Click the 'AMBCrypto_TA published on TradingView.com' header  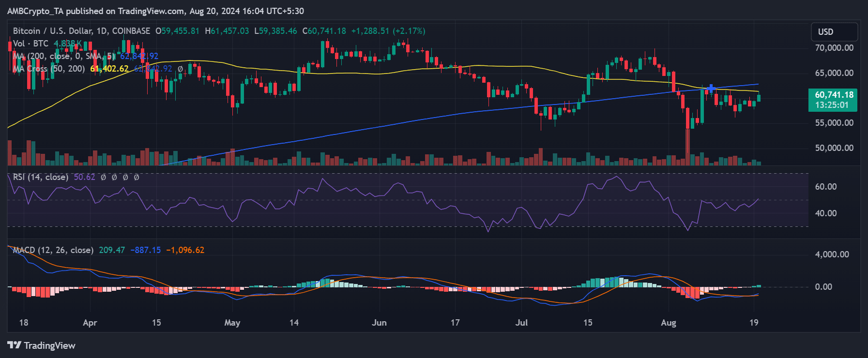95,11
